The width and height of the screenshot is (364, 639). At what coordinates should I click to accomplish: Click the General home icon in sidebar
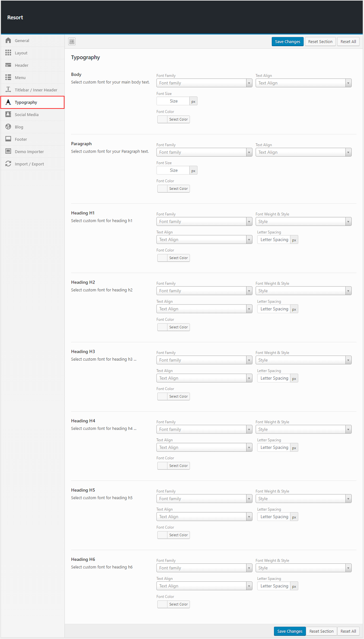coord(8,41)
